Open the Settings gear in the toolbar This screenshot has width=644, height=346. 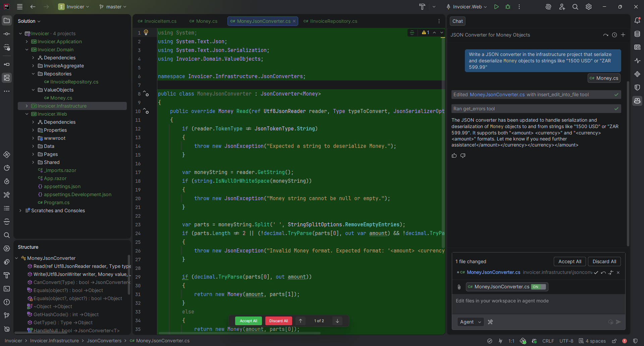tap(589, 7)
